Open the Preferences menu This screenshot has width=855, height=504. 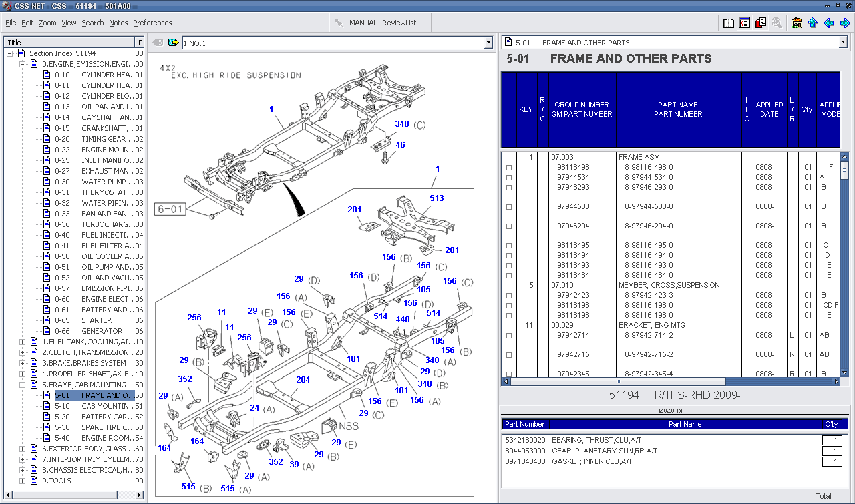tap(152, 22)
